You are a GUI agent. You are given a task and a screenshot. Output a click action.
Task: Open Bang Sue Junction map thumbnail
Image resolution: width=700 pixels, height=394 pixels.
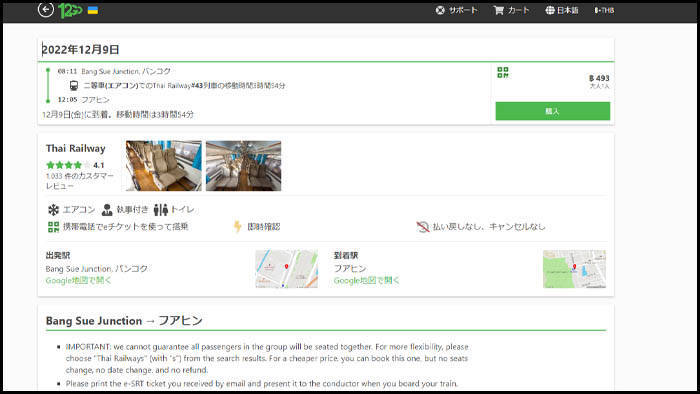pyautogui.click(x=287, y=269)
